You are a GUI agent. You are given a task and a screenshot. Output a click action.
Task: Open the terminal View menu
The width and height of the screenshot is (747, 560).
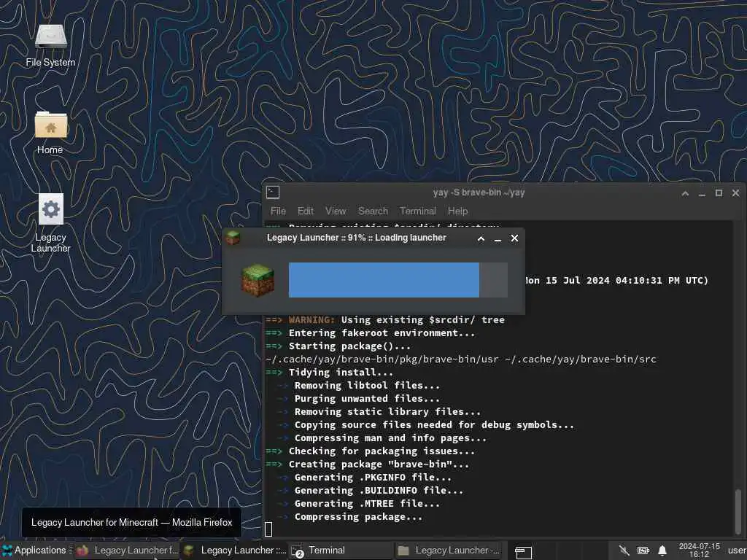[x=336, y=211]
